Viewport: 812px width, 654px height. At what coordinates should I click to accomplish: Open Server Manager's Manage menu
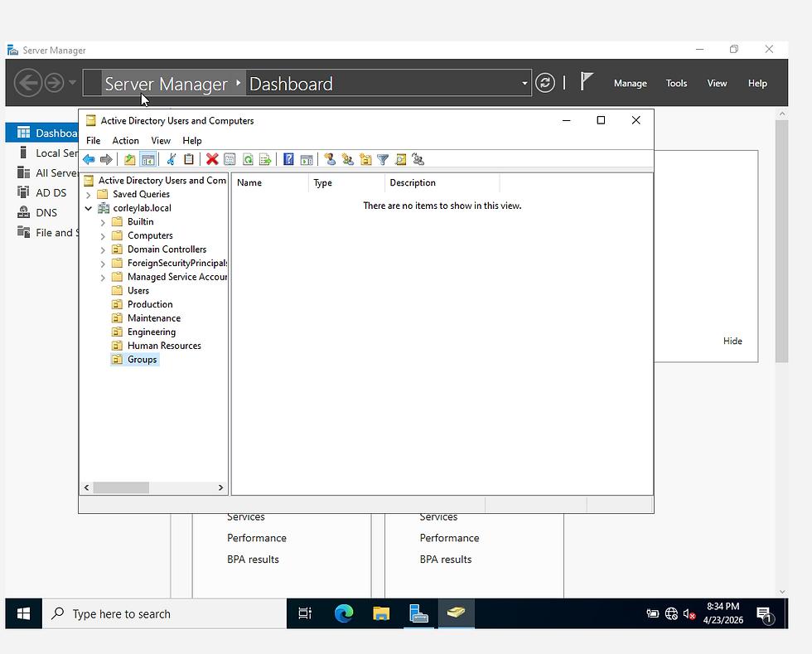[x=631, y=84]
